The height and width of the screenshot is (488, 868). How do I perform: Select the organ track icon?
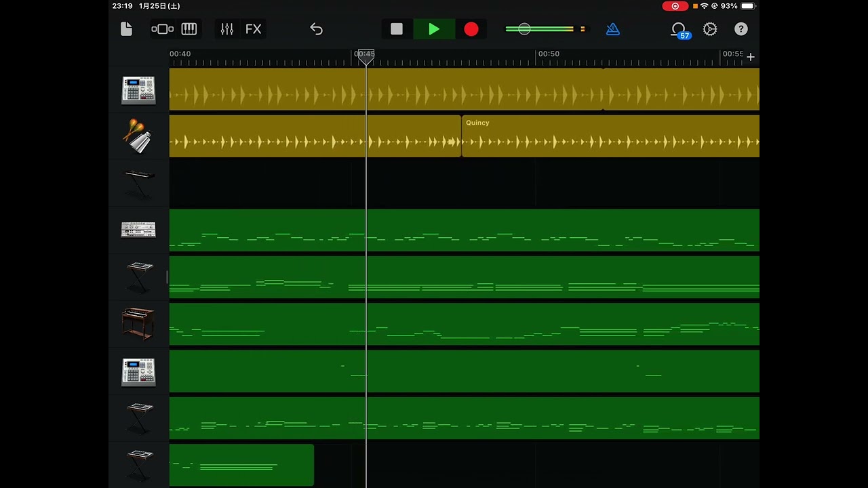138,324
